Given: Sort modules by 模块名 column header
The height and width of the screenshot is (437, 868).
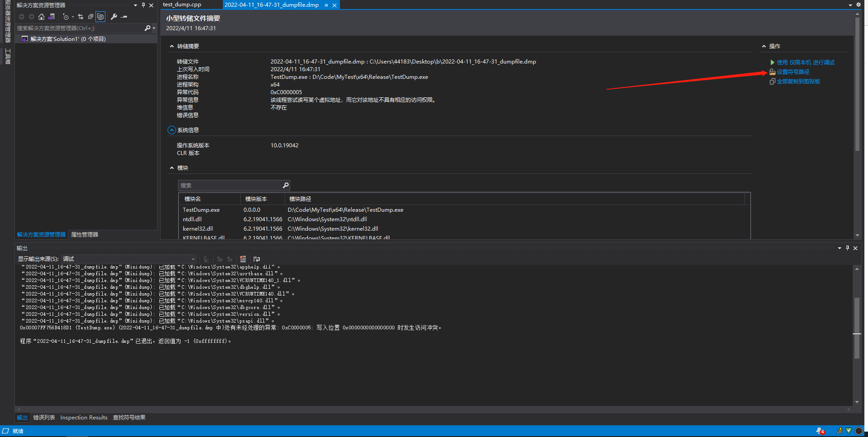Looking at the screenshot, I should click(210, 199).
